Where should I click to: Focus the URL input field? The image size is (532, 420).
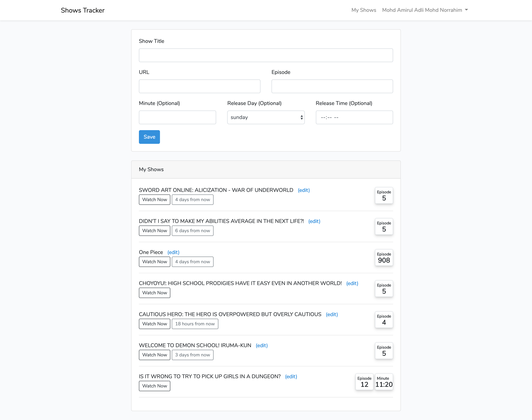point(199,86)
